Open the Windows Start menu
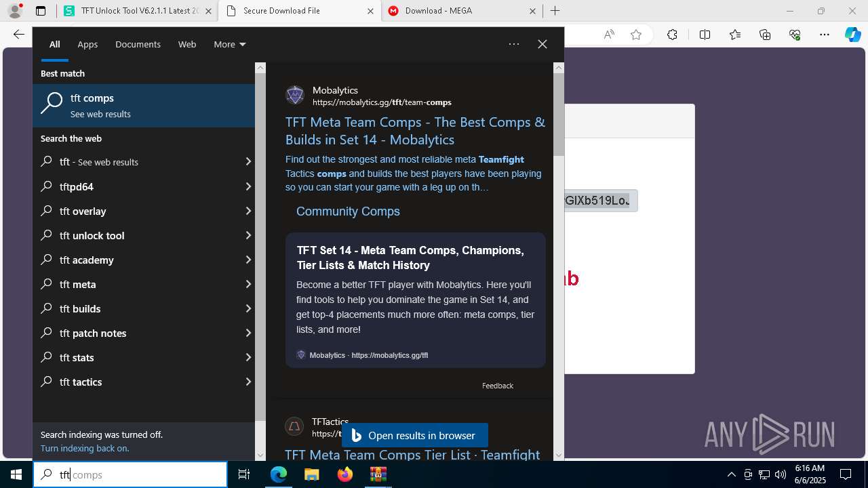 [16, 474]
